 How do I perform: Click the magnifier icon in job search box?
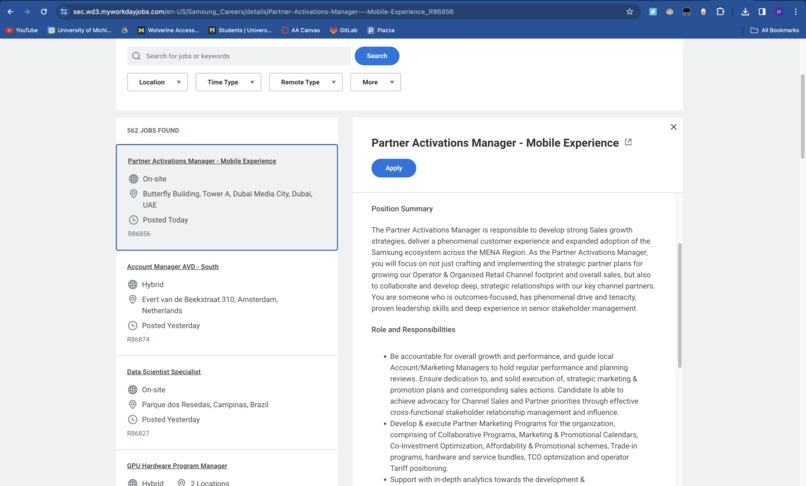[136, 56]
